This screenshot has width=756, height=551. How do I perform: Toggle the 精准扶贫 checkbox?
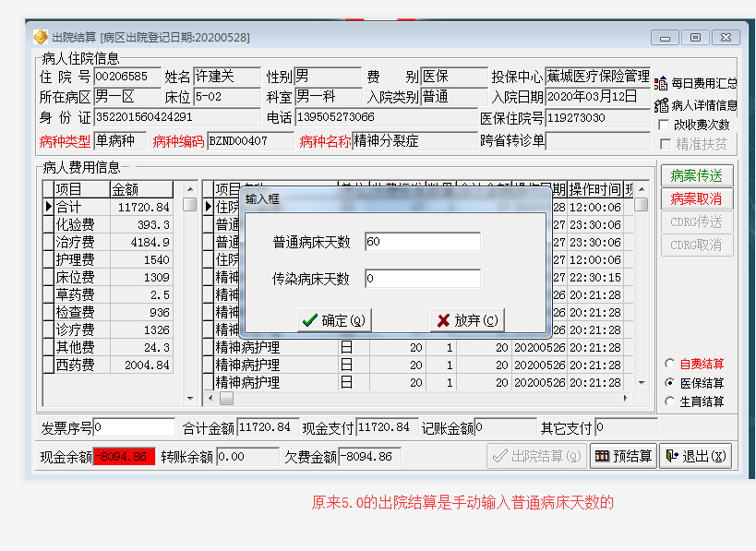666,144
